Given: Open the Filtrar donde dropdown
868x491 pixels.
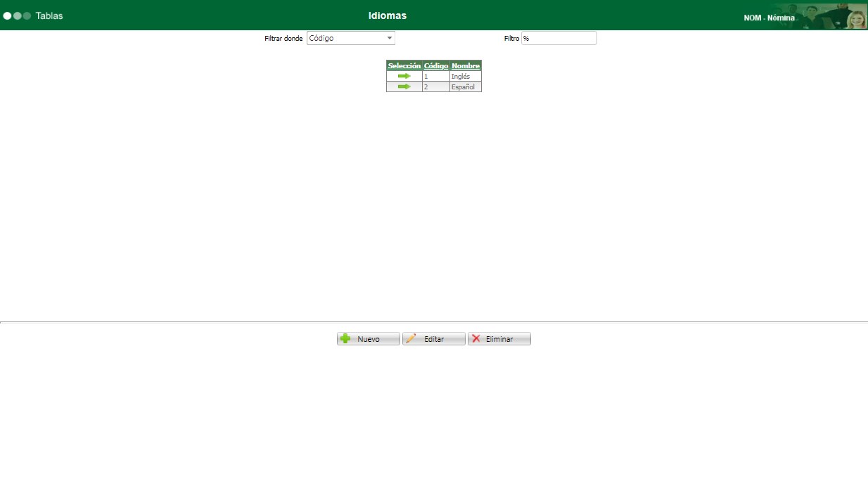Looking at the screenshot, I should point(351,38).
